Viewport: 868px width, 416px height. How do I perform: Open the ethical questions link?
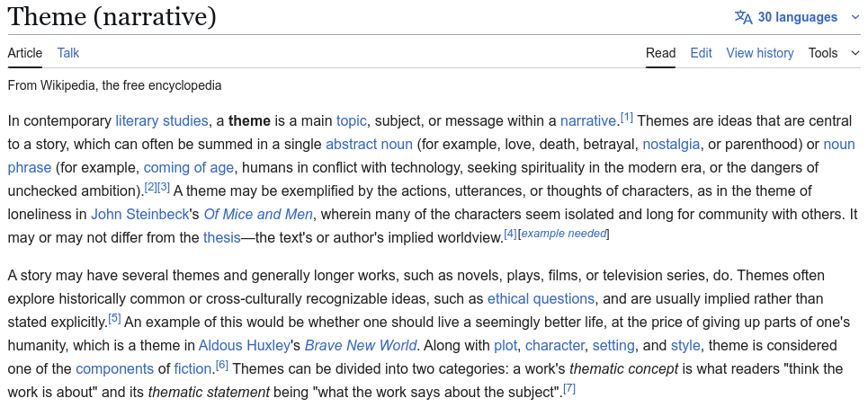coord(541,299)
